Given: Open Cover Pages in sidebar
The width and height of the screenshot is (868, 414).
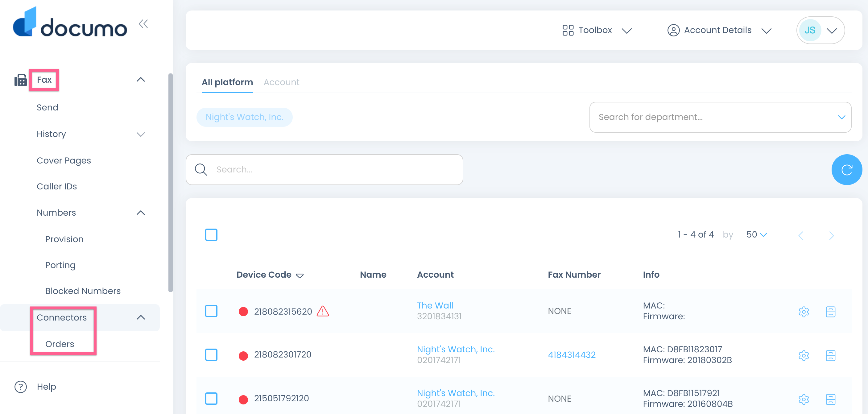Looking at the screenshot, I should click(x=64, y=160).
